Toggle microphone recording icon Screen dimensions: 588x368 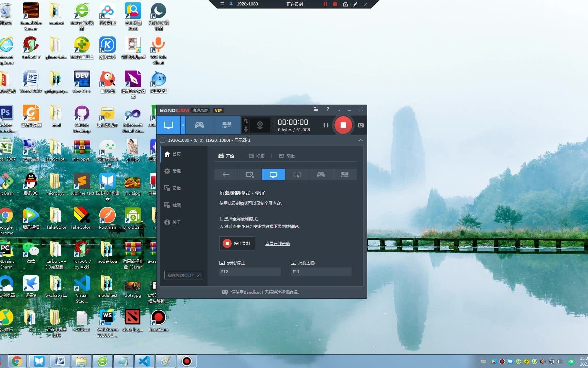246,129
